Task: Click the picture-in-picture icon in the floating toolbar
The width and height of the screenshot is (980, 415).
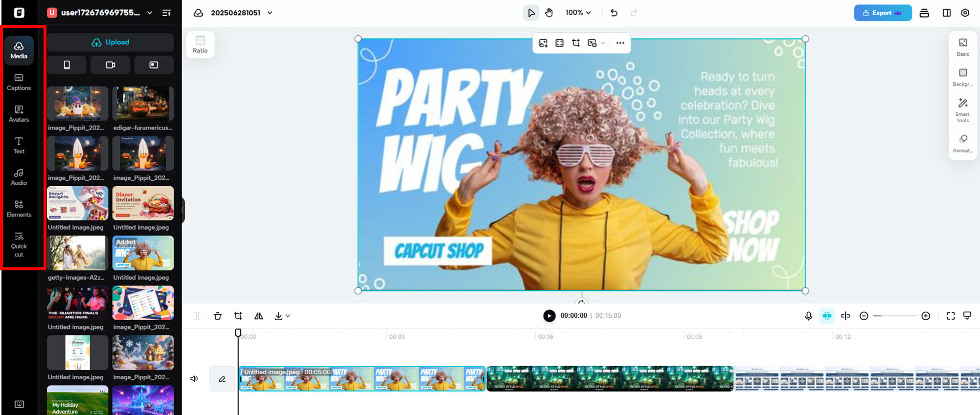Action: pos(592,43)
